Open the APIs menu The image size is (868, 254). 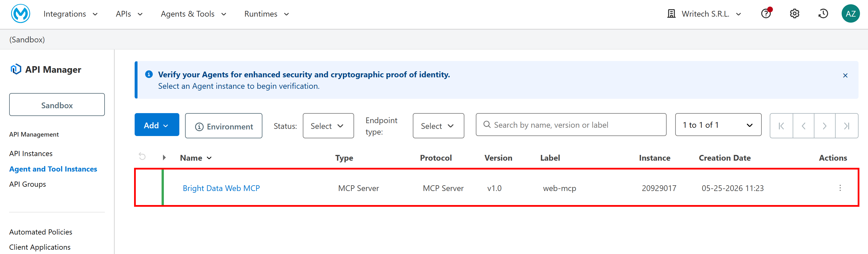(129, 14)
